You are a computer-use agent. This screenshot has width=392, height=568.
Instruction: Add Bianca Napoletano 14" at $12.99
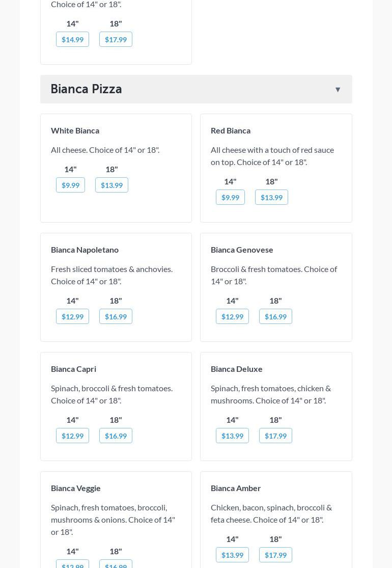click(72, 316)
